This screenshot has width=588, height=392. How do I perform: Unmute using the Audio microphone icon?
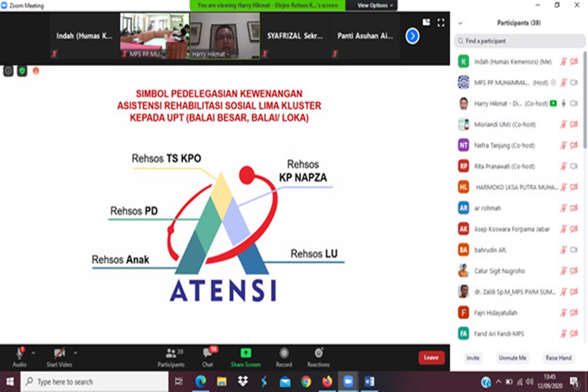[20, 353]
